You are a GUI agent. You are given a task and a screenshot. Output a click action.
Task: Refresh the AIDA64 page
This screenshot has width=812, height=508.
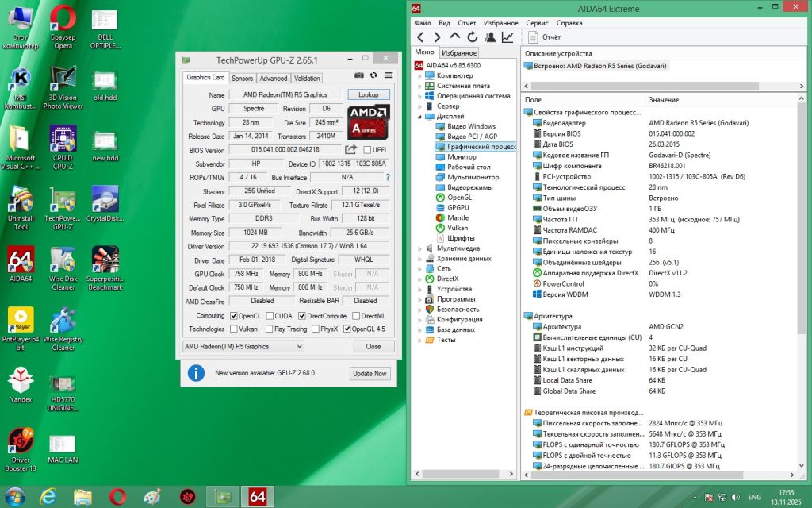[x=473, y=37]
